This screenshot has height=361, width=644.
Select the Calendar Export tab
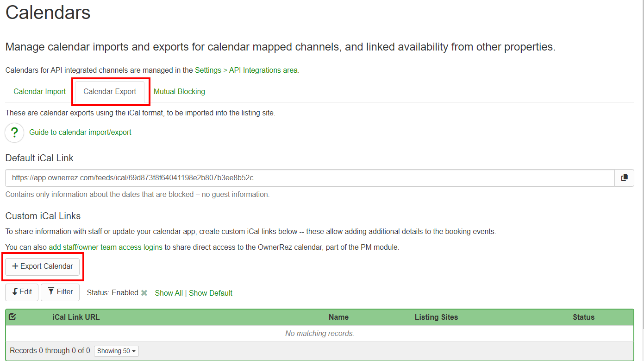pyautogui.click(x=110, y=92)
